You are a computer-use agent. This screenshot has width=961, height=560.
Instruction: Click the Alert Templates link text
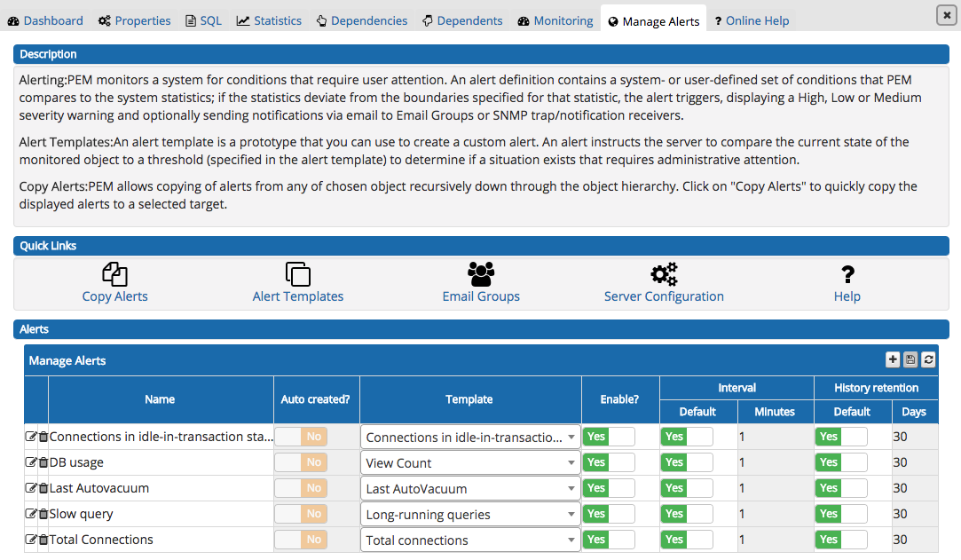[x=298, y=296]
